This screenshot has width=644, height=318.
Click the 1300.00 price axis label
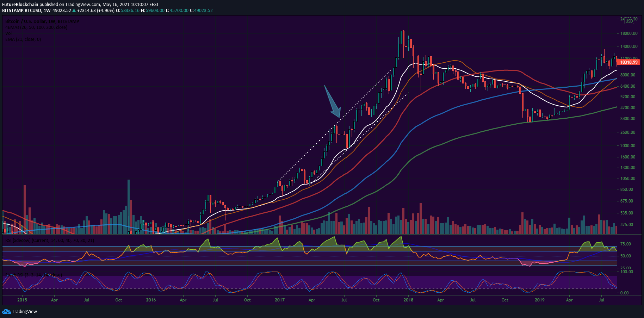pos(628,168)
